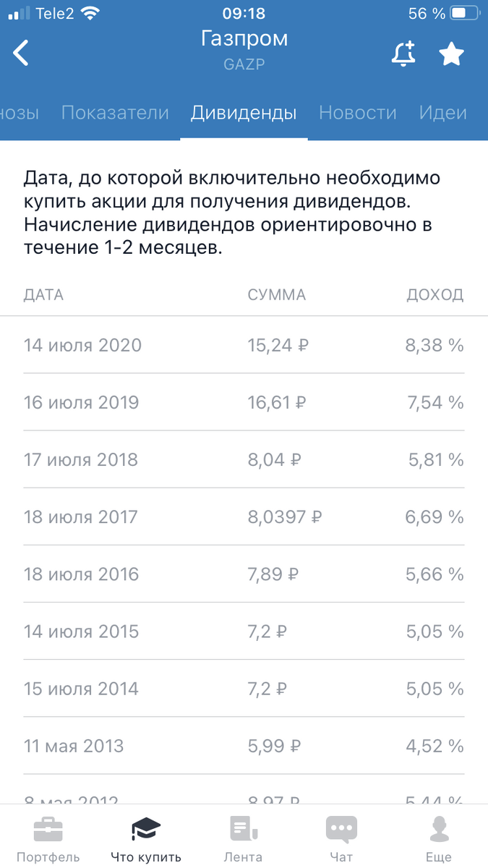Tap the back arrow to leave Gazprom page

[21, 53]
